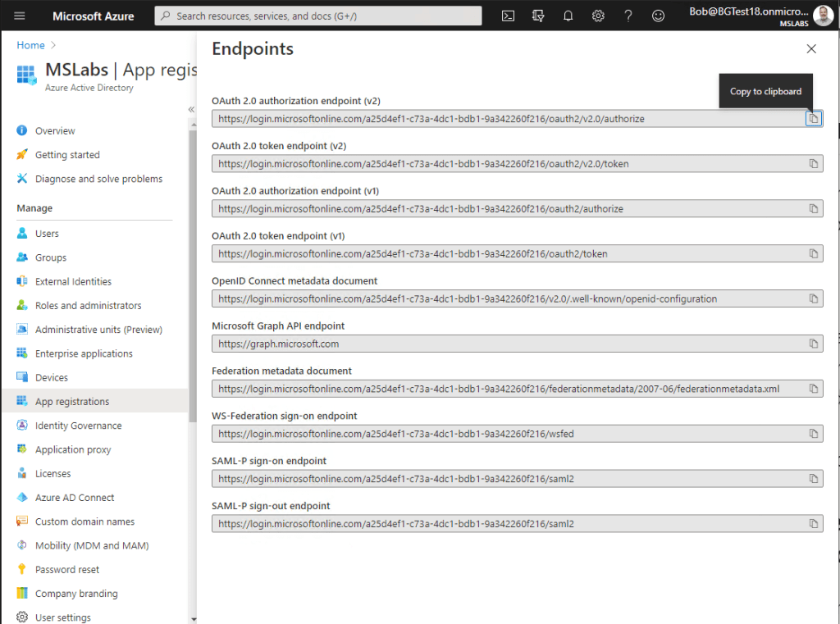This screenshot has height=624, width=840.
Task: Open the Directory and subscription filter icon
Action: (x=538, y=16)
